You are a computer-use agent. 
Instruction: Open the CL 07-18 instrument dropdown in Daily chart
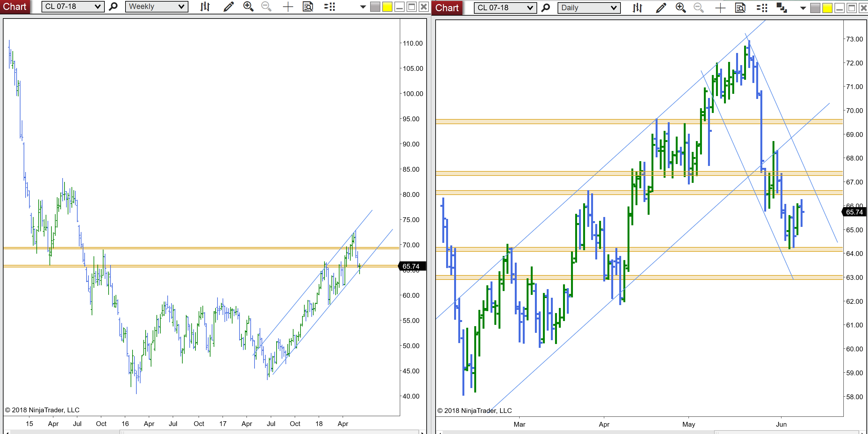click(x=505, y=8)
